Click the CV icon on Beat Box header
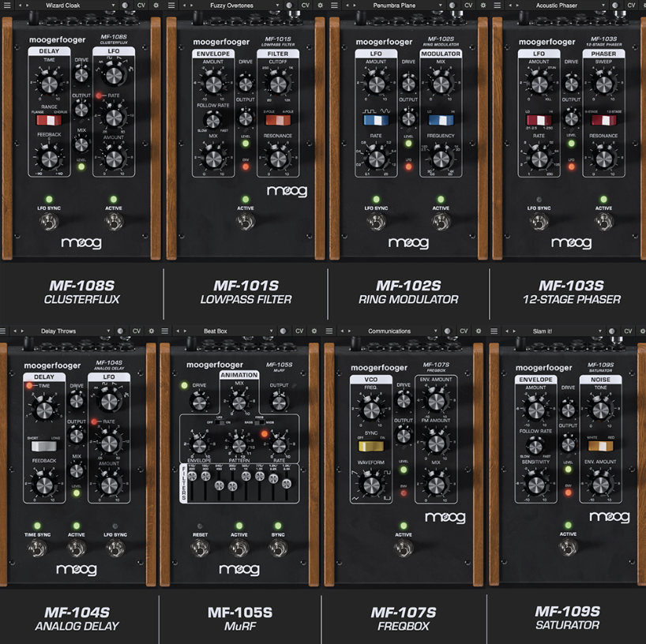646x644 pixels. [299, 331]
